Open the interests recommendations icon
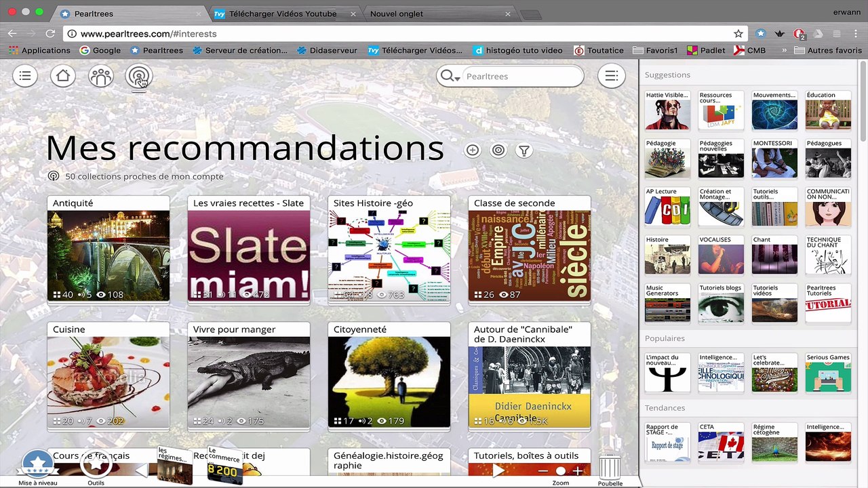The height and width of the screenshot is (488, 868). [x=139, y=76]
